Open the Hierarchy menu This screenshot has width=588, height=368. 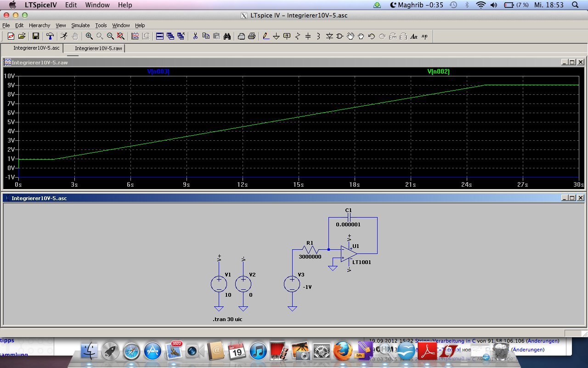40,25
